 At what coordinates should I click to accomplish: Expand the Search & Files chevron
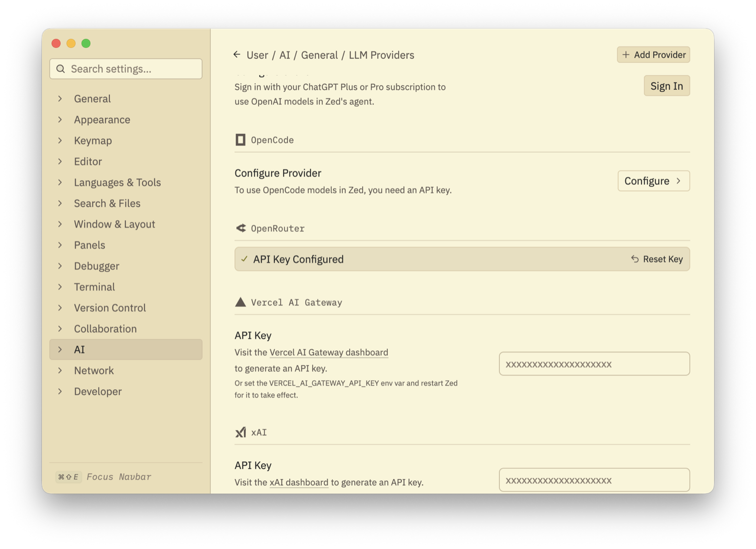coord(60,203)
